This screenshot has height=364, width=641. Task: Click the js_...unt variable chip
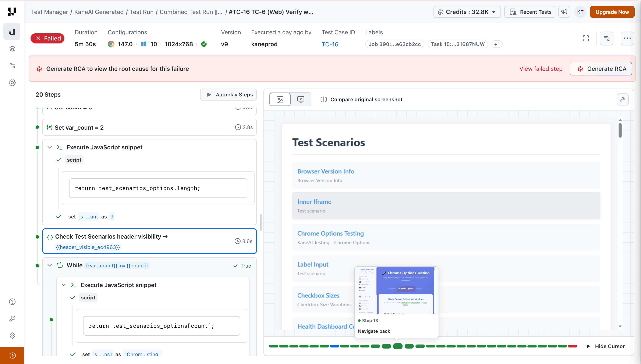(88, 217)
